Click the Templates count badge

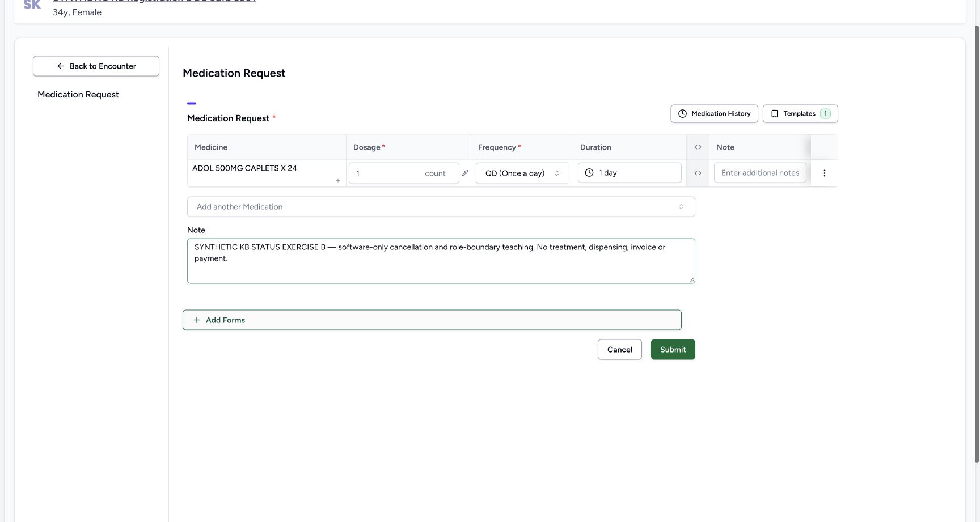pyautogui.click(x=825, y=114)
